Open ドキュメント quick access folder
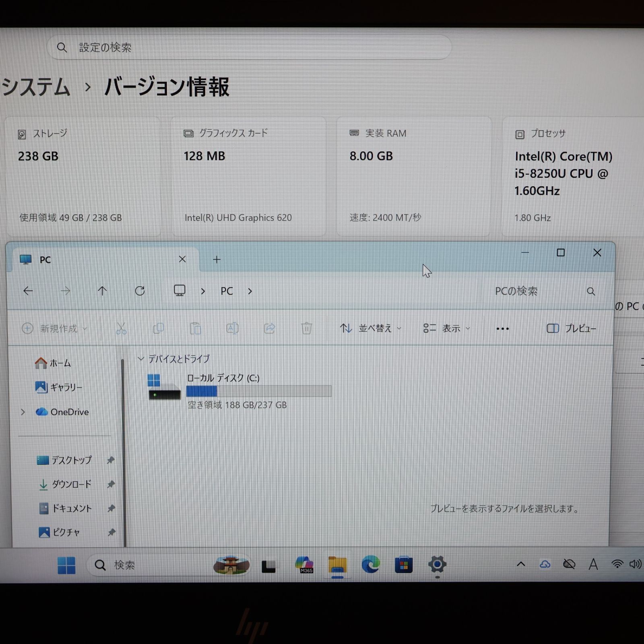Screen dimensions: 644x644 tap(65, 508)
